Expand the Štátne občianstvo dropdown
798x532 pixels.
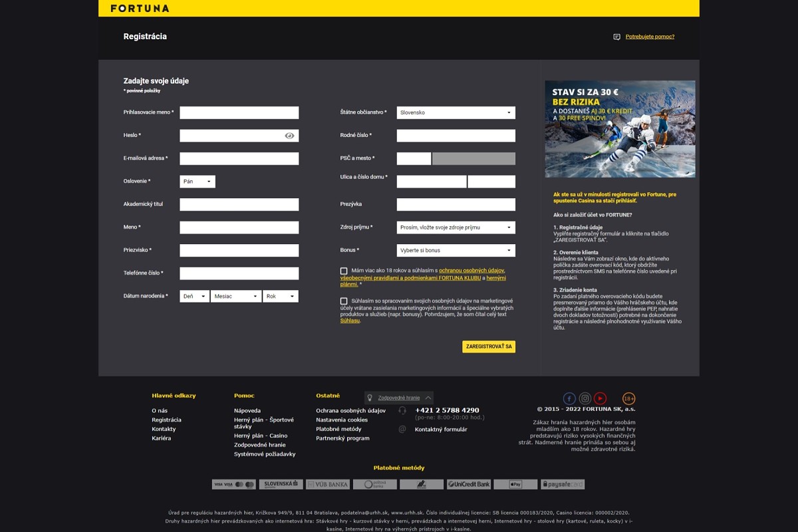(x=456, y=113)
